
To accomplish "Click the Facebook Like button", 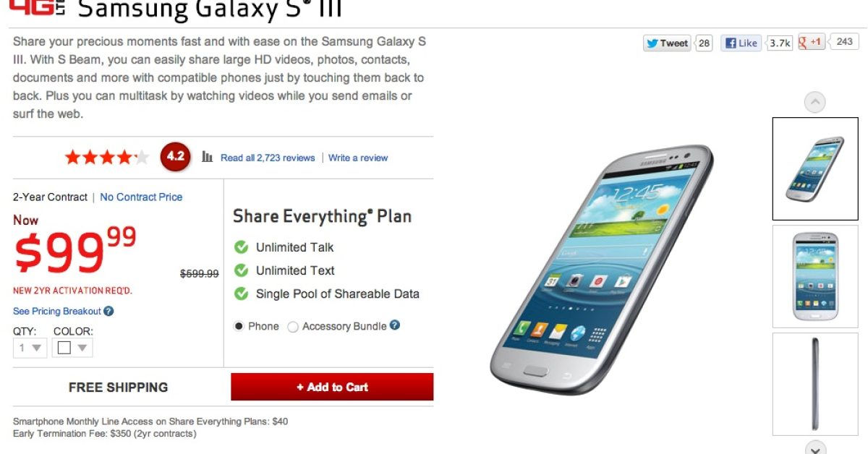I will point(741,43).
